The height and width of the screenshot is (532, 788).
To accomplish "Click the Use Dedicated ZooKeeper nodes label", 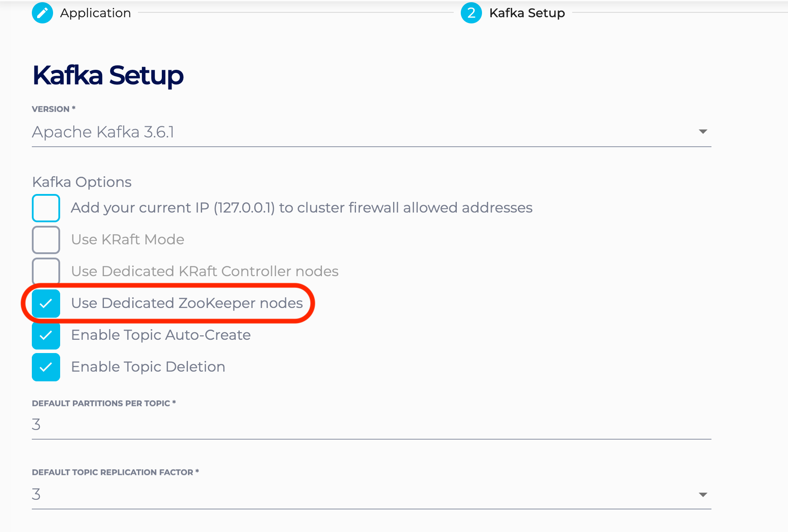I will (x=187, y=303).
